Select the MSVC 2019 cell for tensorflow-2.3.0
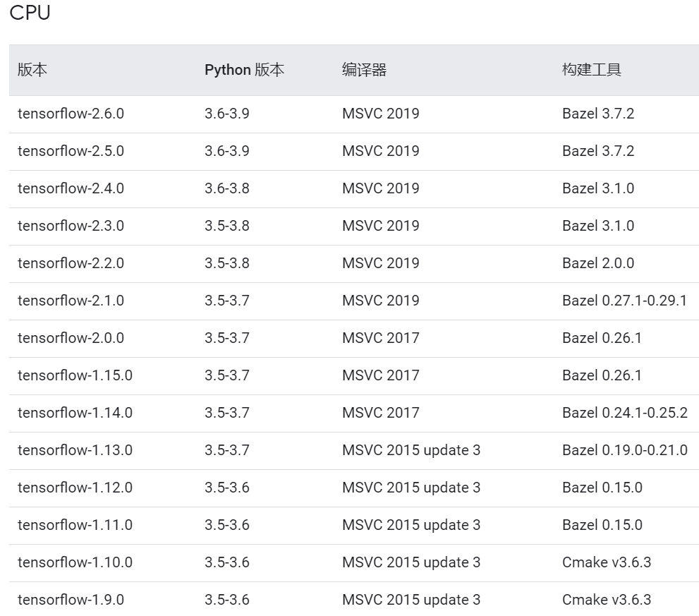 380,226
